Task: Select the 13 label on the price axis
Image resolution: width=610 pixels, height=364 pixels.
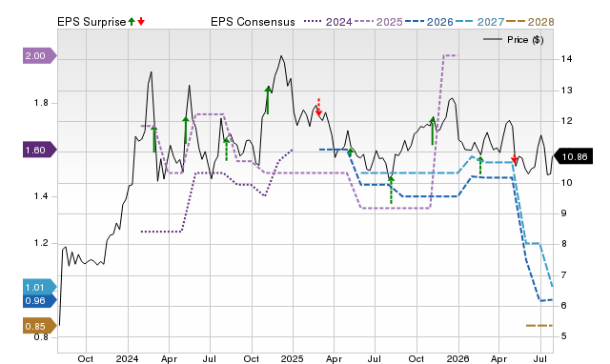Action: 566,91
